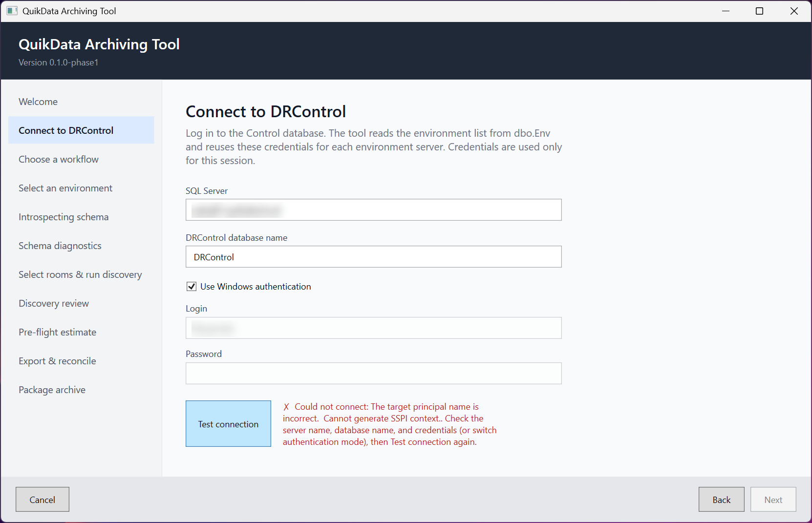Go to Discovery review step
The width and height of the screenshot is (812, 523).
tap(81, 303)
